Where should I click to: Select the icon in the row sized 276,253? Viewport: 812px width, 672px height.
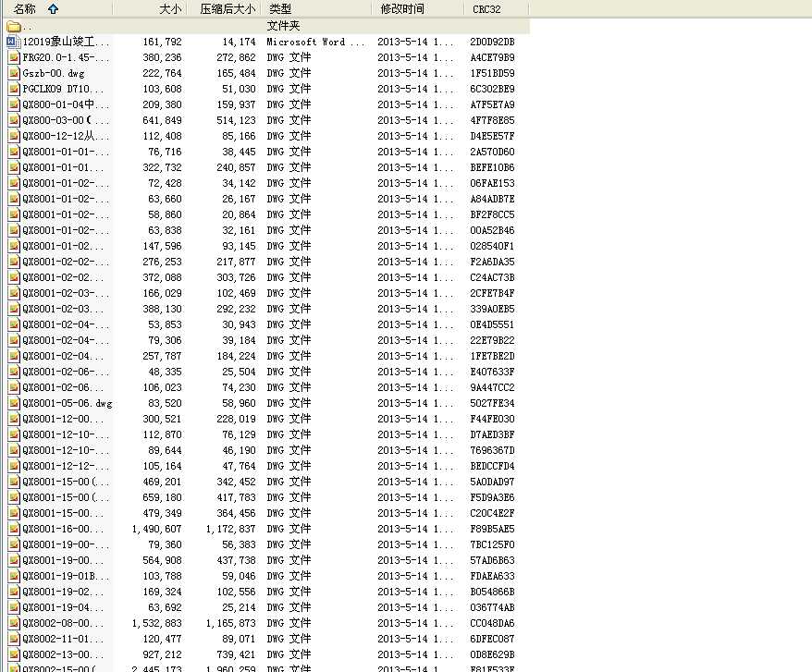pyautogui.click(x=15, y=262)
